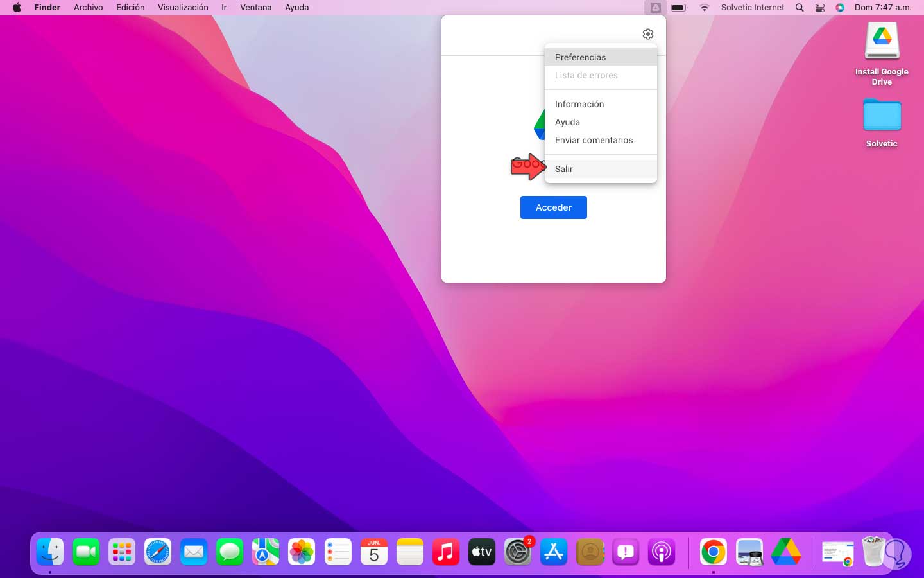The width and height of the screenshot is (924, 578).
Task: Click the date and time Dom 7:47 a.m.
Action: (883, 8)
